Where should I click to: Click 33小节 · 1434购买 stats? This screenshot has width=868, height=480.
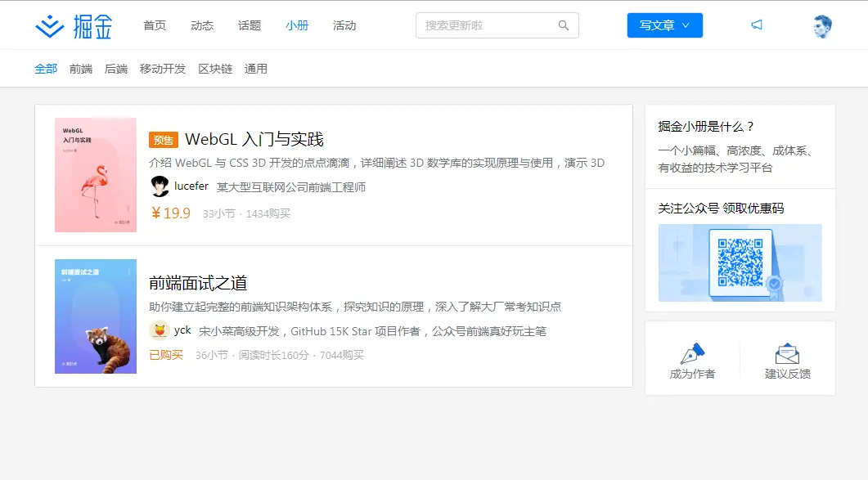tap(246, 213)
